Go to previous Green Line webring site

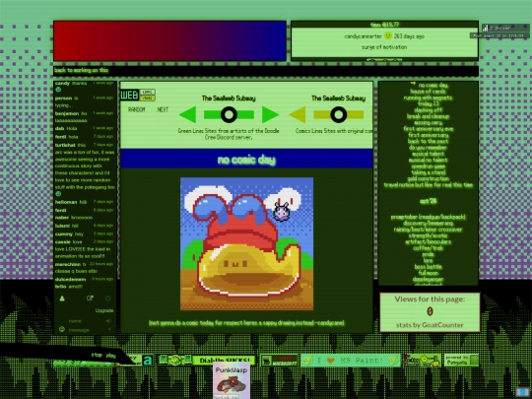tap(187, 114)
